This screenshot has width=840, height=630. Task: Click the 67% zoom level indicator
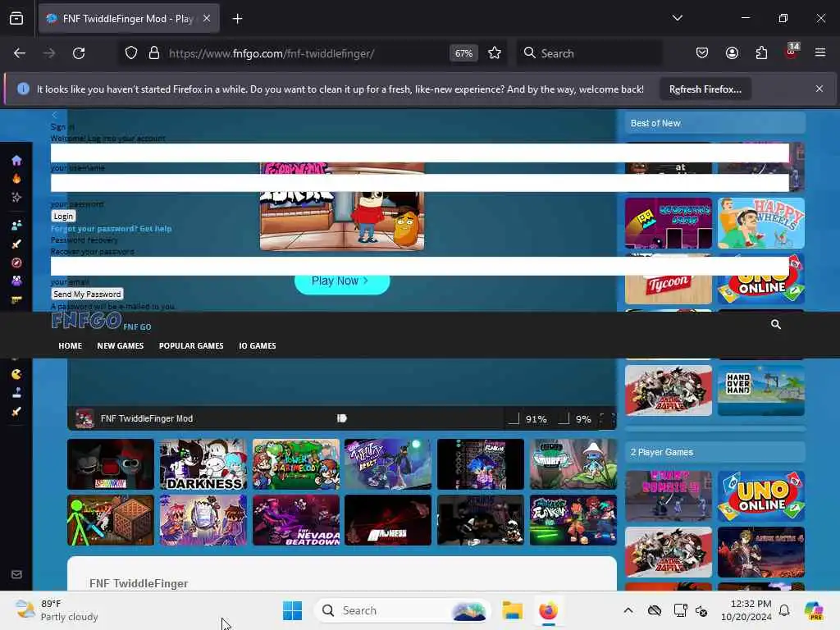[463, 53]
